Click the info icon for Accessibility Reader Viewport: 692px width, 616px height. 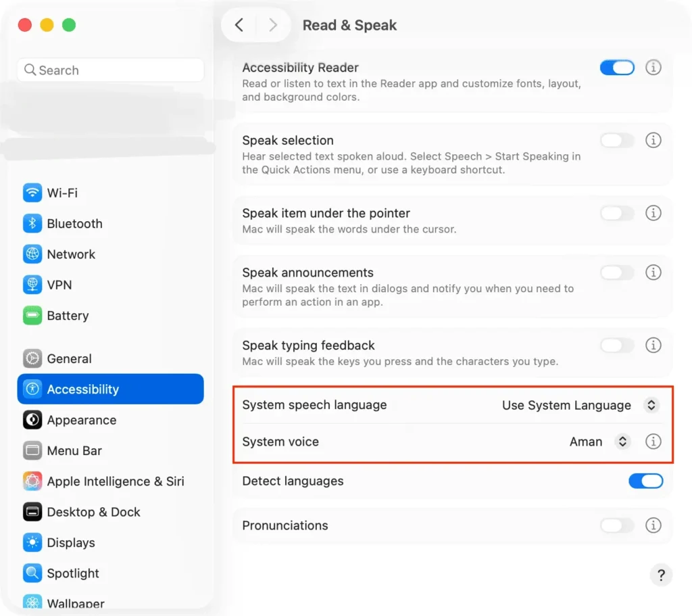[x=653, y=68]
